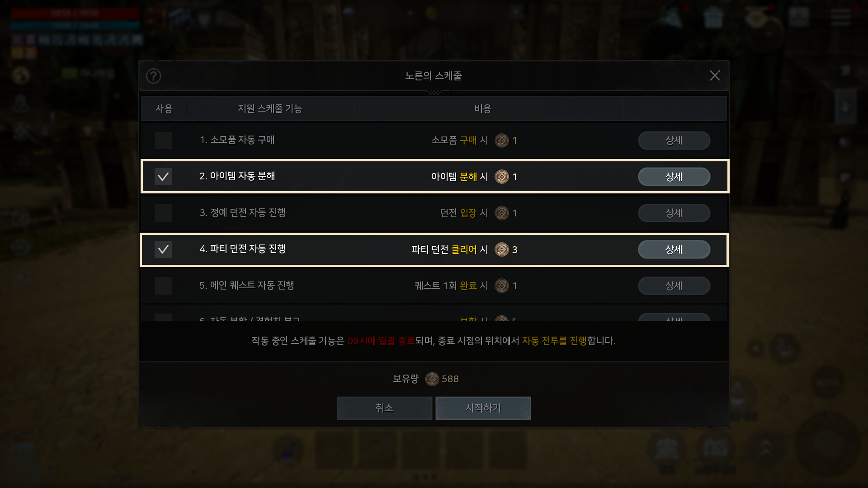Open 상세 for 파티 던전 자동 진행
Screen dimensions: 868x488
[674, 249]
